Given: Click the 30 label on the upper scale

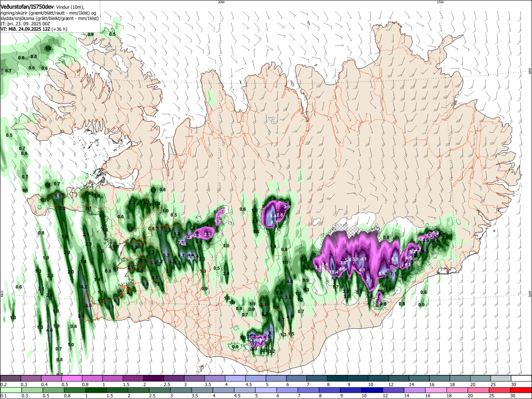Looking at the screenshot, I should 514,384.
